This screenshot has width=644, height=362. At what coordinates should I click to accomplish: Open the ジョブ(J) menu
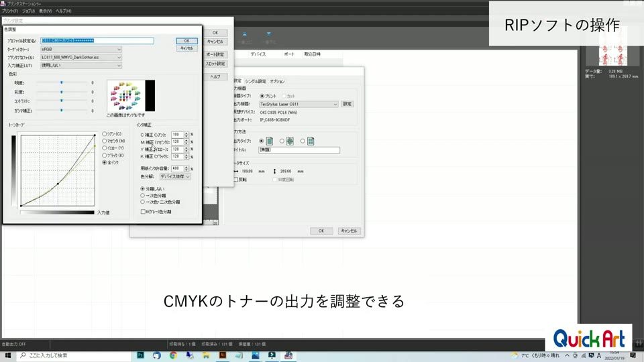pyautogui.click(x=28, y=11)
